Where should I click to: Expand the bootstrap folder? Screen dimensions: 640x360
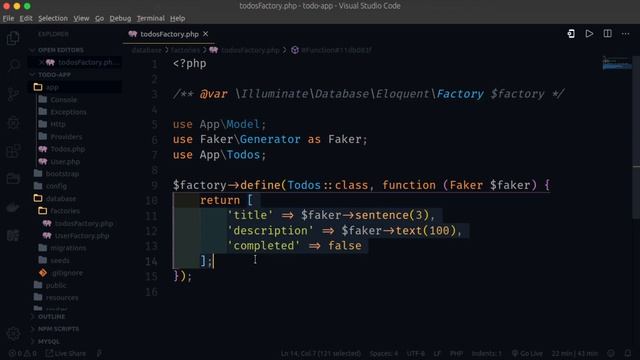(62, 174)
